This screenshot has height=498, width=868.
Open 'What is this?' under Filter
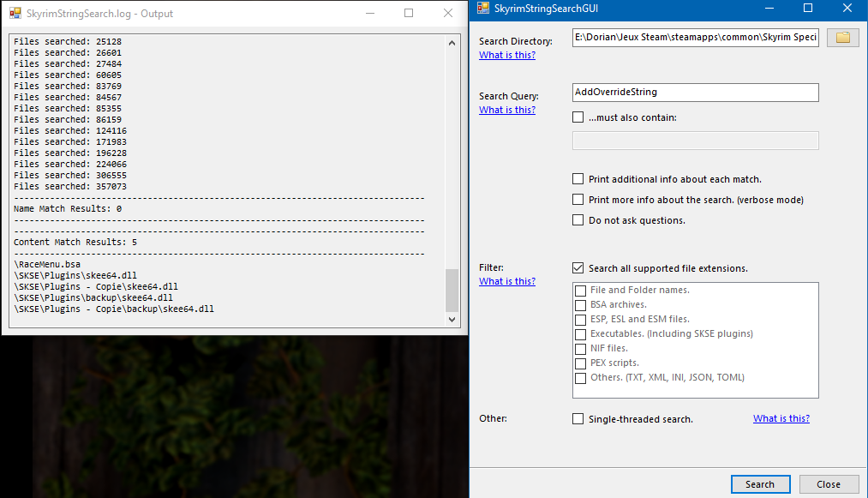[x=507, y=281]
